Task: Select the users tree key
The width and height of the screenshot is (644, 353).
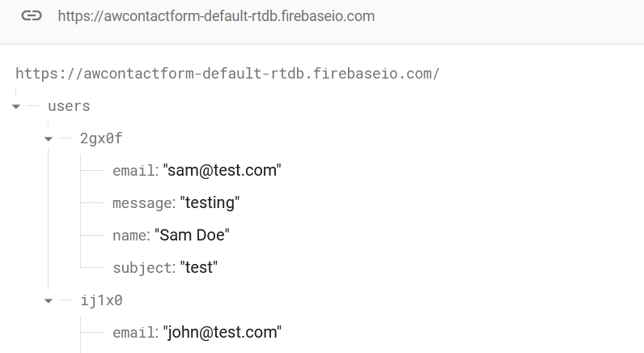Action: (69, 106)
